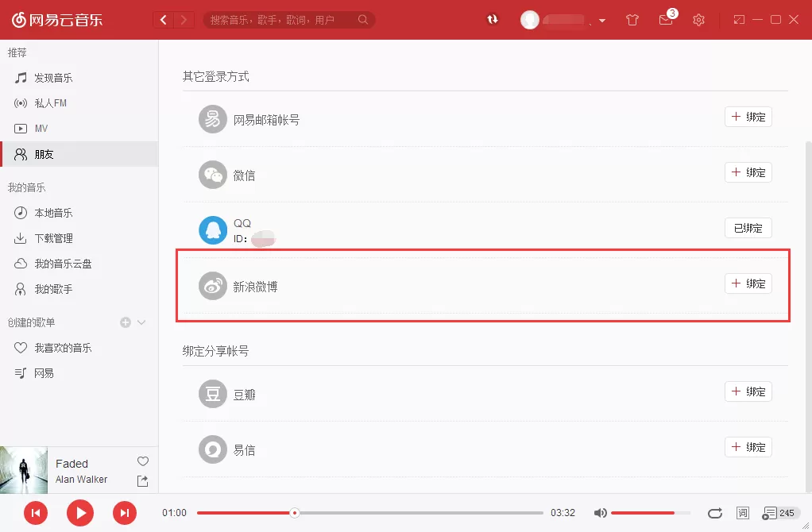Bind the 豆瓣 account
Image resolution: width=812 pixels, height=532 pixels.
pyautogui.click(x=748, y=391)
